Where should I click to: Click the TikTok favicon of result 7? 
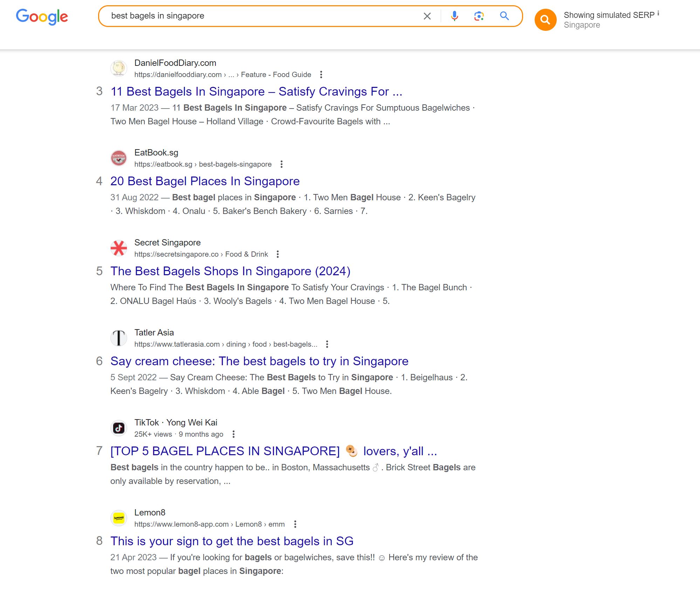[x=119, y=428]
